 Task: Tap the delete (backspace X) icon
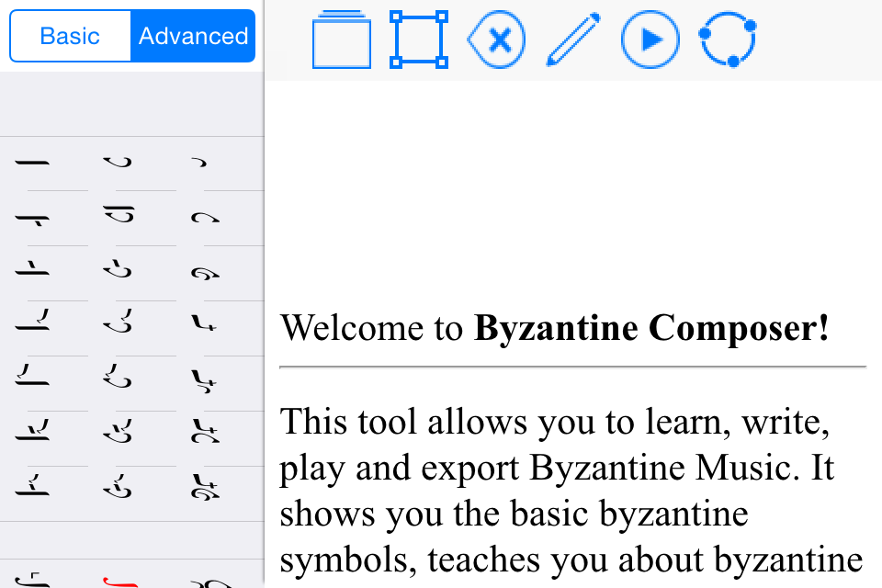(496, 40)
